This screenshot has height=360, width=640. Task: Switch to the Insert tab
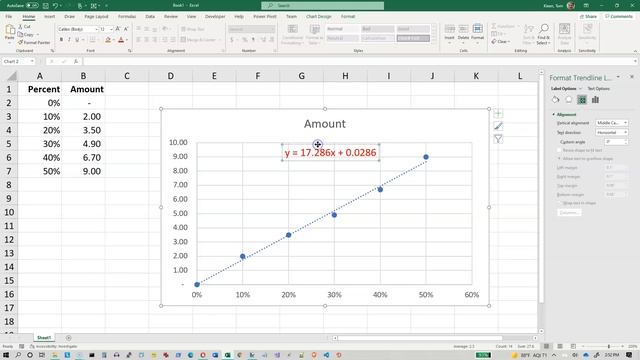49,16
